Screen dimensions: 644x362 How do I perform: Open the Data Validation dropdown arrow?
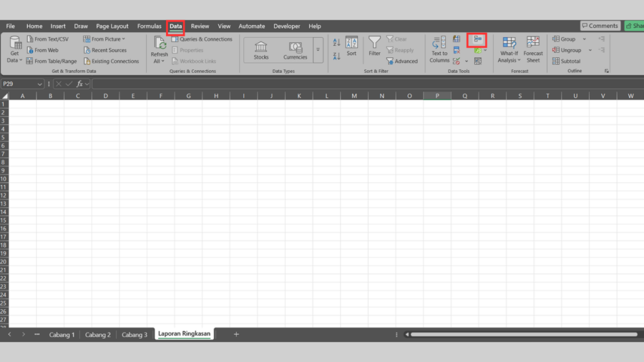467,61
